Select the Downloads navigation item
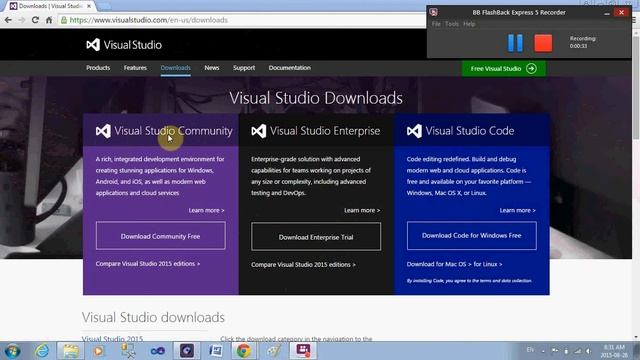 [x=176, y=68]
